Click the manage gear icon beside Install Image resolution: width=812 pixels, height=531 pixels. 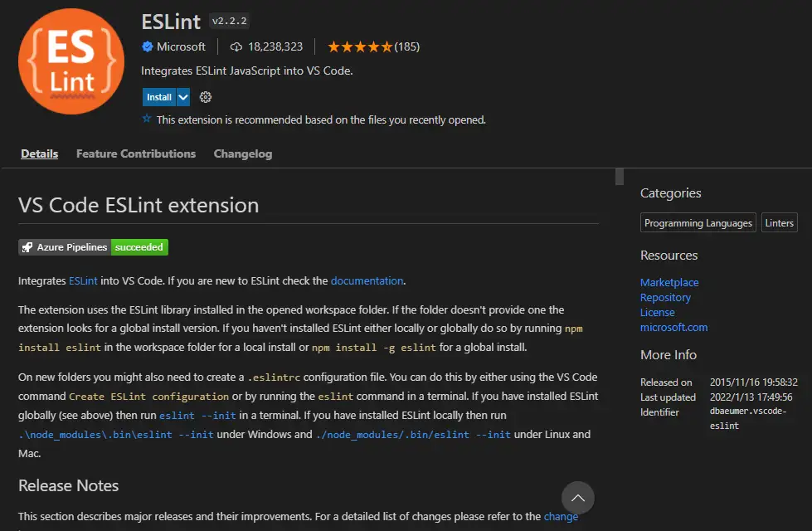click(x=206, y=97)
